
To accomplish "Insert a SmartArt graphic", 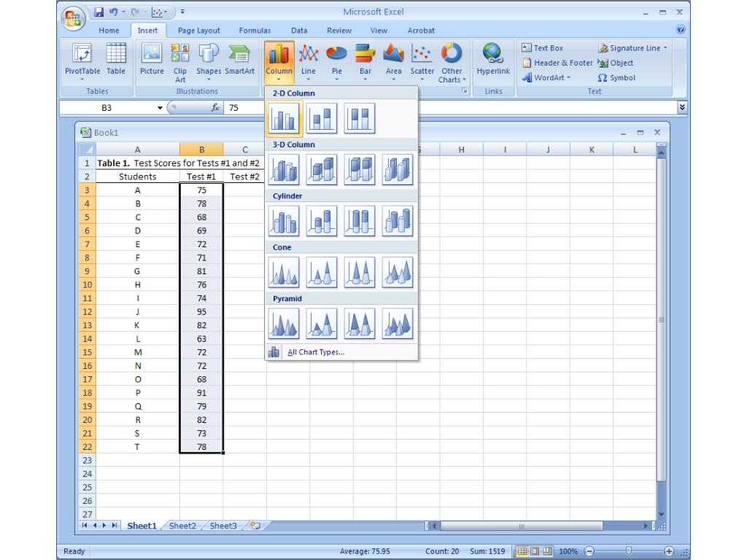I will [239, 61].
